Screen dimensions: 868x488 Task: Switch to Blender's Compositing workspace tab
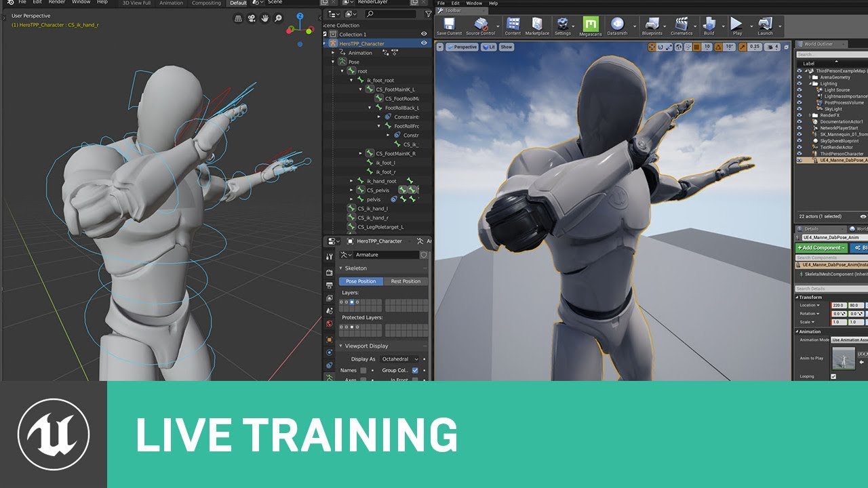tap(207, 3)
